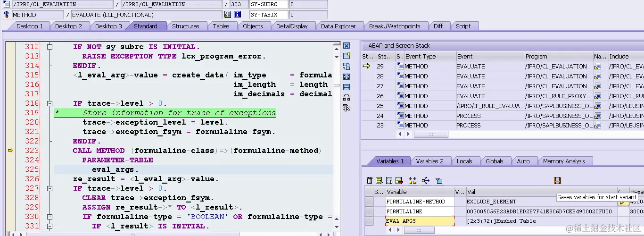The image size is (644, 236).
Task: Collapse the IF block at line 330
Action: [x=50, y=217]
